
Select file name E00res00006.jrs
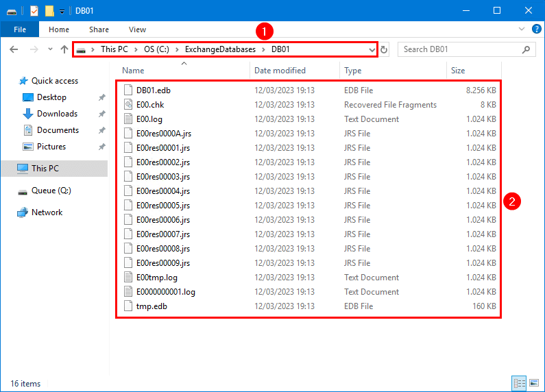(163, 220)
